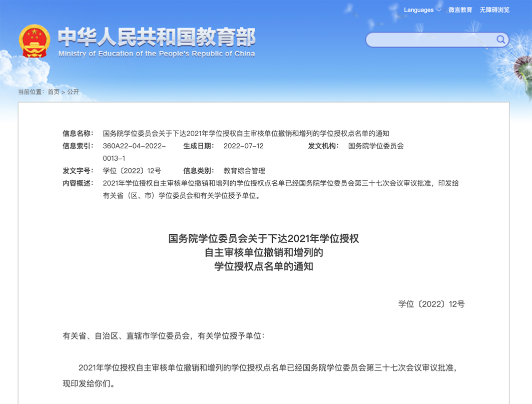Open the 微言教育 link
The image size is (532, 404).
pos(460,10)
